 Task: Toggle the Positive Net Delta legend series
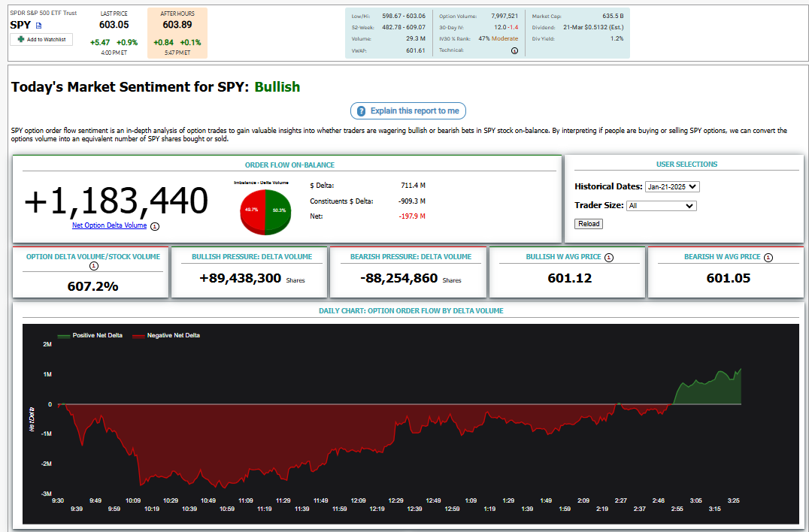coord(89,336)
